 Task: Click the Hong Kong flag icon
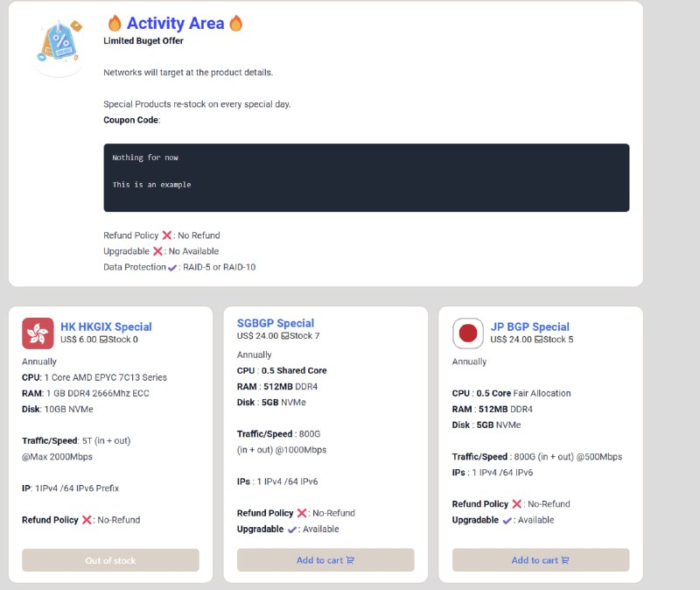38,333
